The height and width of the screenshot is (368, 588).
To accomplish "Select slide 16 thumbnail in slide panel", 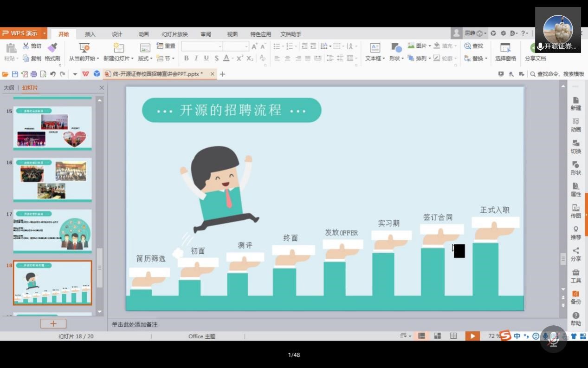I will coord(52,180).
